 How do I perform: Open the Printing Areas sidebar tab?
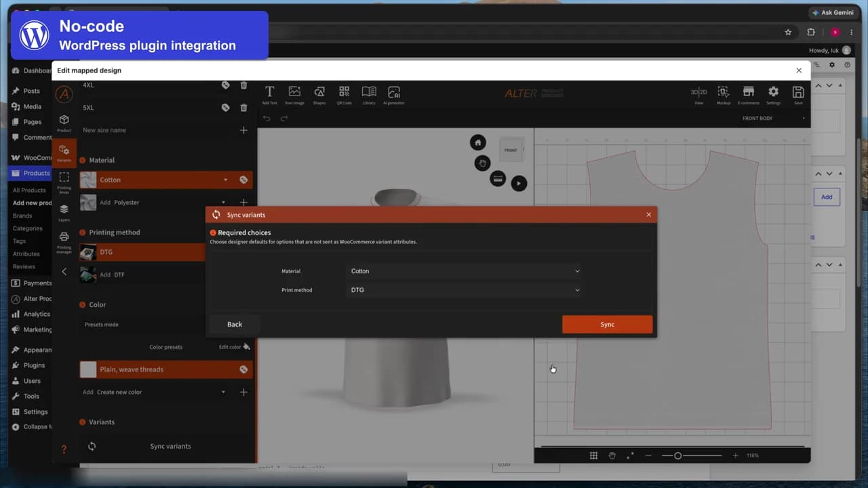coord(64,183)
